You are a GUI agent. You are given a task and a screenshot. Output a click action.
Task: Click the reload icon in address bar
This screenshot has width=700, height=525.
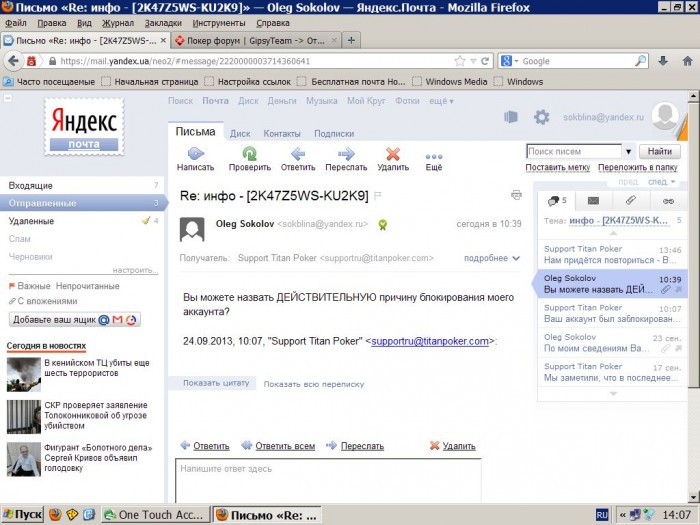click(x=485, y=61)
